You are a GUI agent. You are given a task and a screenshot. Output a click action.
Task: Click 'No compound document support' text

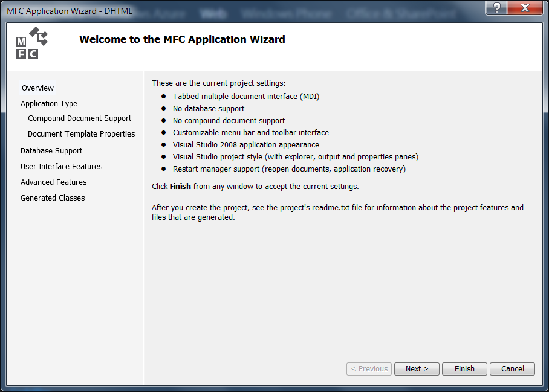click(229, 121)
